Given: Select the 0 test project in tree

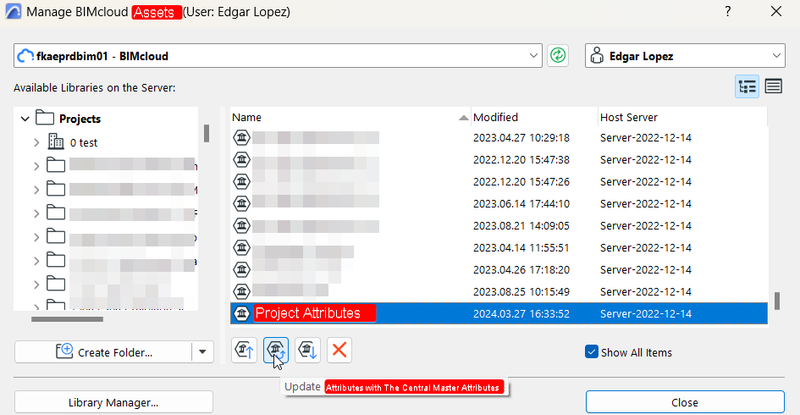Looking at the screenshot, I should pyautogui.click(x=84, y=143).
